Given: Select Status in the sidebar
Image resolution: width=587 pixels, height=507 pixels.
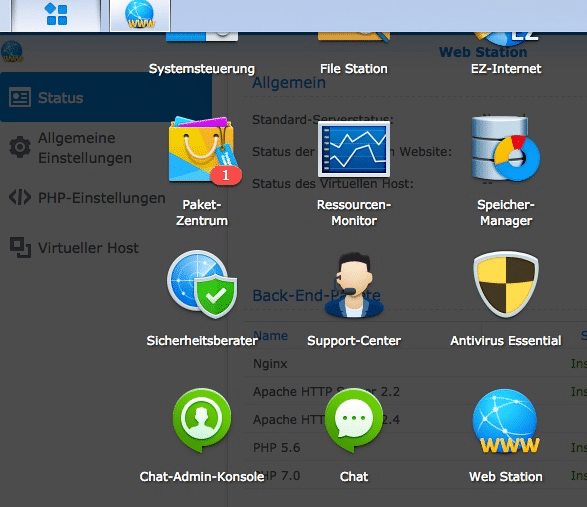Looking at the screenshot, I should pos(106,97).
